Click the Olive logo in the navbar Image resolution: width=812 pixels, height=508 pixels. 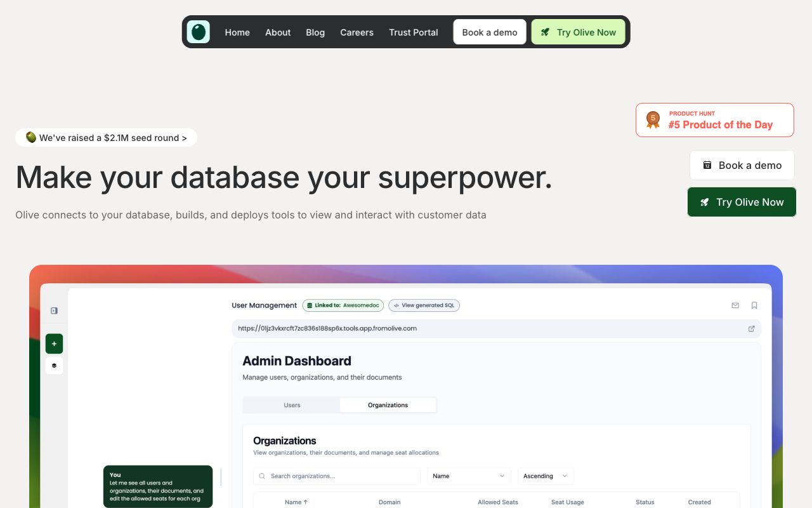(198, 32)
